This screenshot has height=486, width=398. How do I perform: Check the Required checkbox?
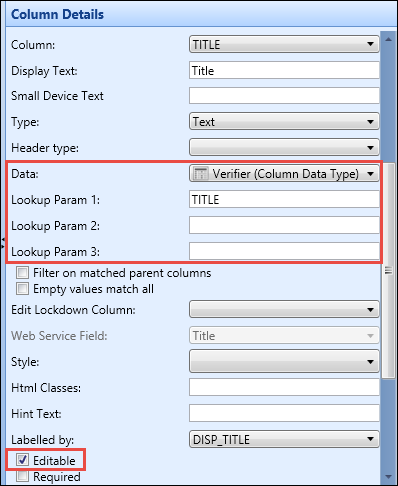click(x=22, y=476)
